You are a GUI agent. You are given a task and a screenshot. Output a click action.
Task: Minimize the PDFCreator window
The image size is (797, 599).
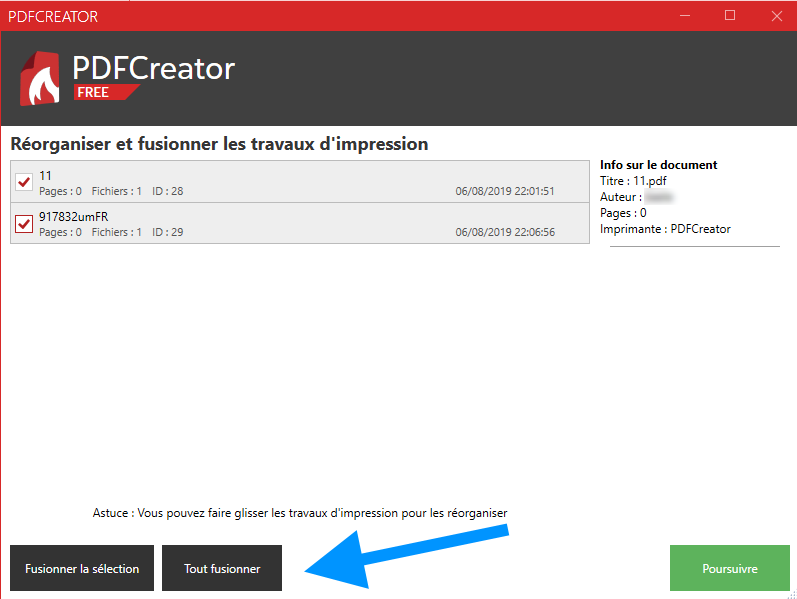[685, 16]
